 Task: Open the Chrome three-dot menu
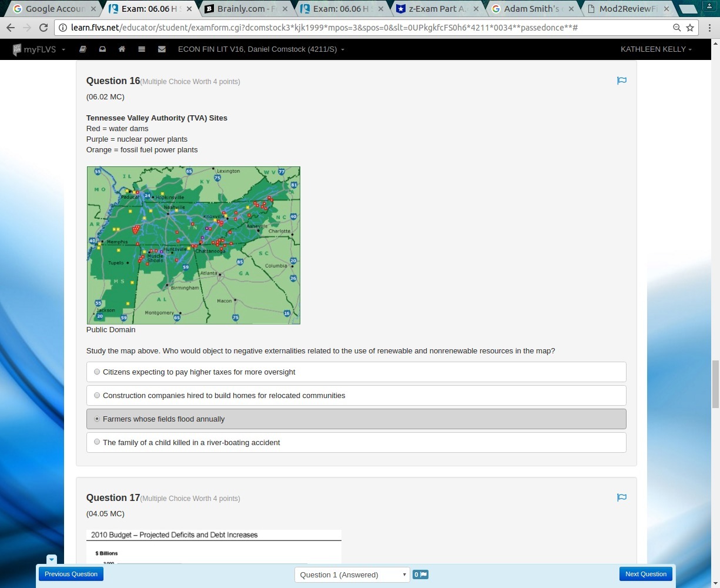[709, 28]
